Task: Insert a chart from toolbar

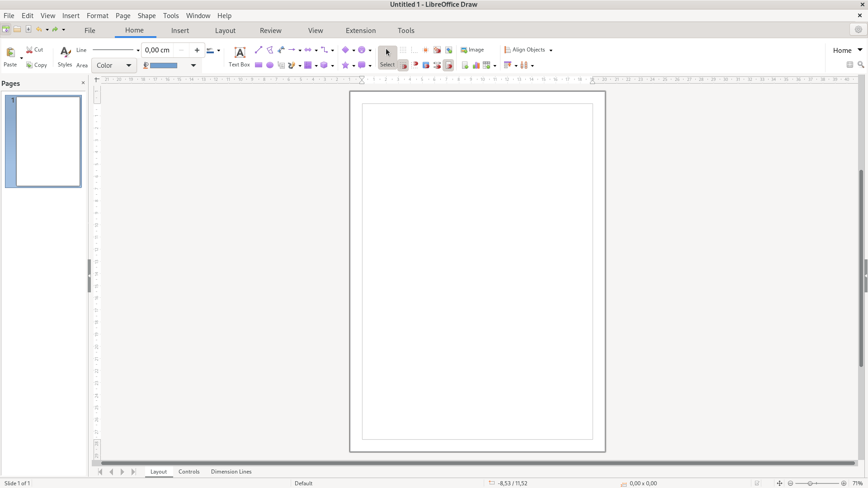Action: [476, 66]
